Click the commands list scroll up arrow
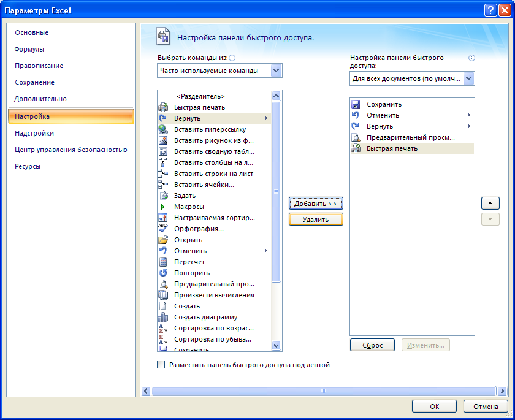The width and height of the screenshot is (515, 420). tap(277, 96)
